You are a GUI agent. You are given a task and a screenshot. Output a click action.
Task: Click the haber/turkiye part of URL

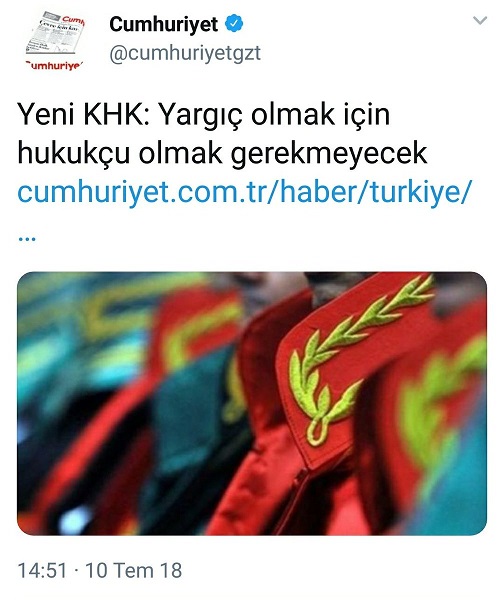[374, 191]
